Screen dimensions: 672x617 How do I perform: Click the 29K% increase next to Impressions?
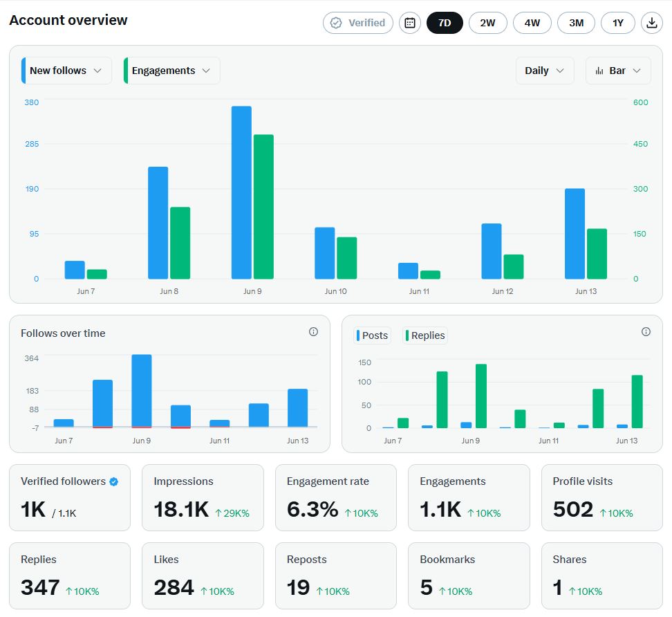(x=232, y=513)
